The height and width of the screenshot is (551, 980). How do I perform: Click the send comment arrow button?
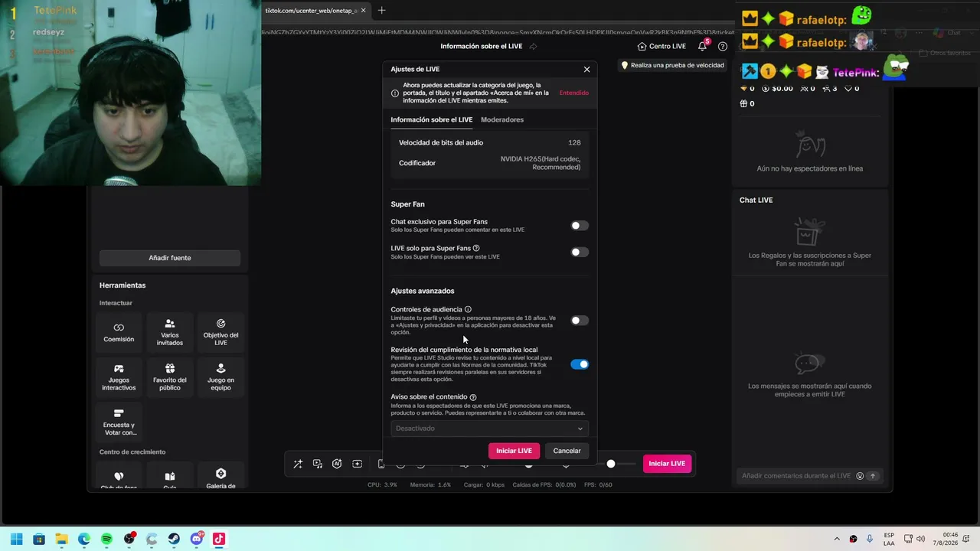click(x=872, y=476)
